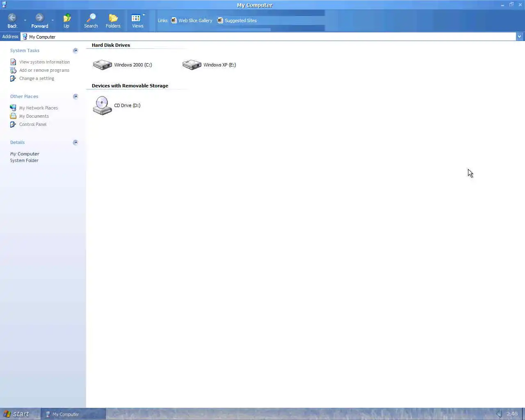This screenshot has height=420, width=525.
Task: Open the Forward history dropdown arrow
Action: point(52,20)
